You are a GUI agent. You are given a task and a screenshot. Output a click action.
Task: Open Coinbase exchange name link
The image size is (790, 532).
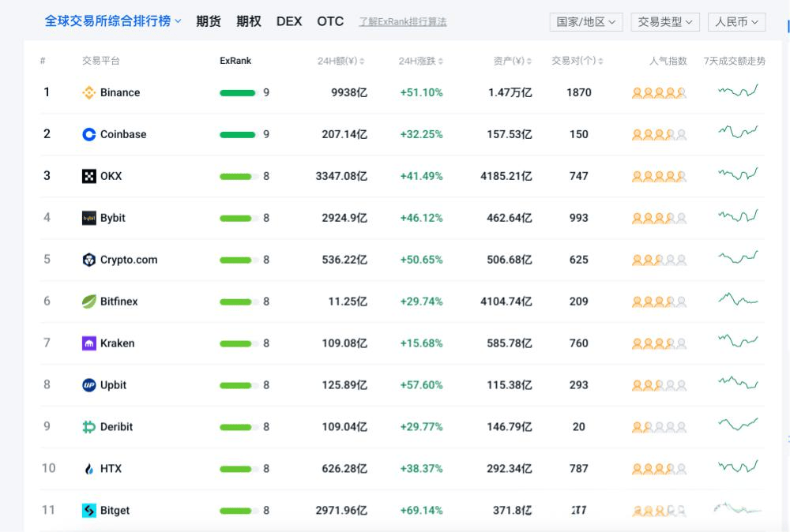(x=123, y=134)
